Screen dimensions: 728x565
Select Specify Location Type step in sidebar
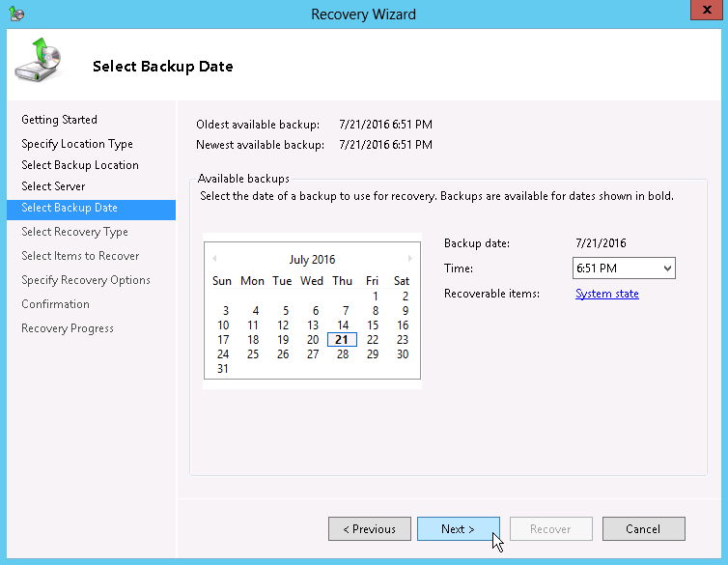point(77,144)
